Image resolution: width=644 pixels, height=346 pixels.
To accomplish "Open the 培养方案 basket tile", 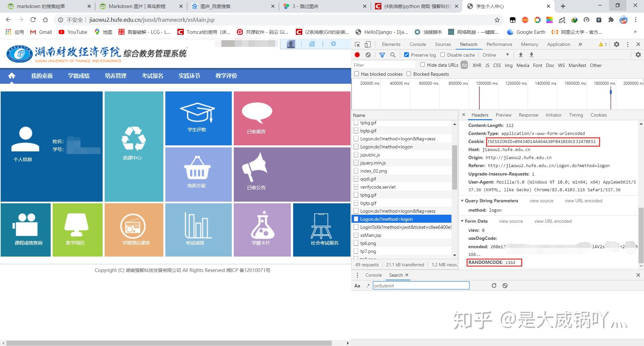I will tap(198, 175).
